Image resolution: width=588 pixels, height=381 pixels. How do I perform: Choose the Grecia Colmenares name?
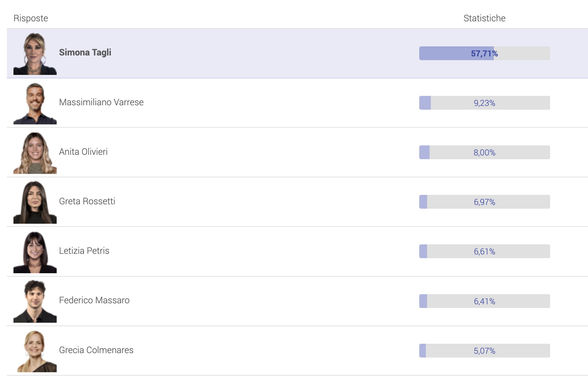pos(96,350)
